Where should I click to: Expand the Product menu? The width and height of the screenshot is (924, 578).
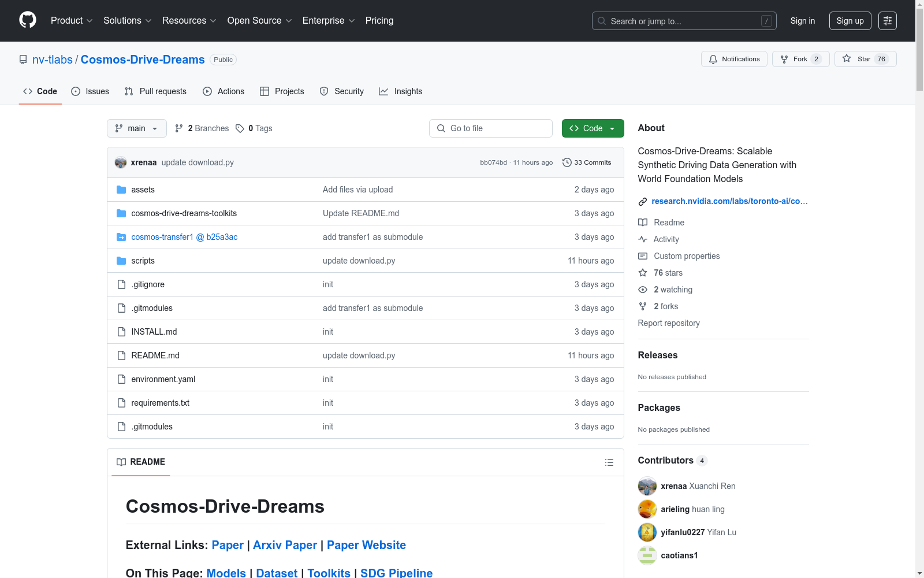[72, 21]
